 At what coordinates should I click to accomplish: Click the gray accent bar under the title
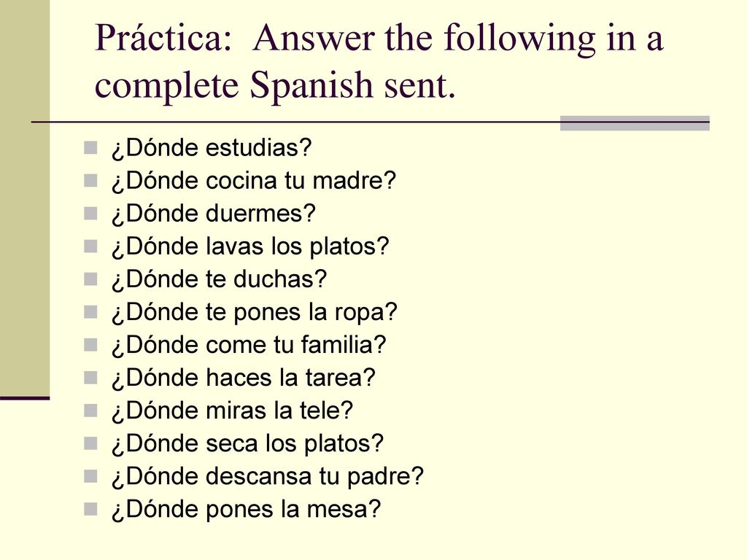(635, 122)
